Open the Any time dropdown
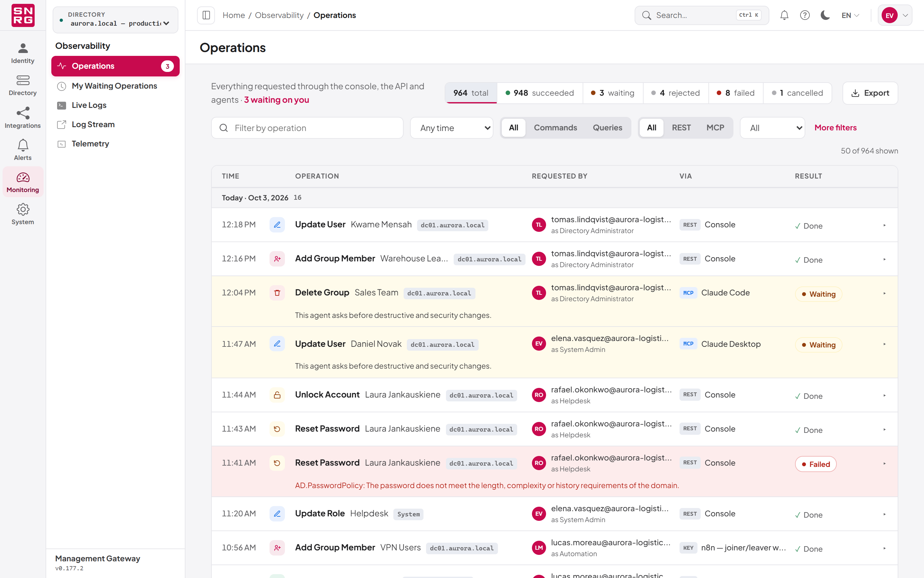This screenshot has width=924, height=578. (452, 128)
